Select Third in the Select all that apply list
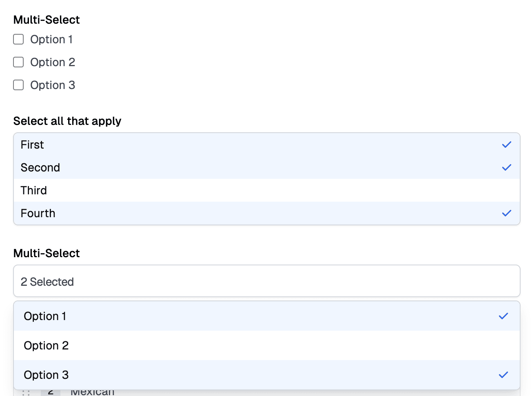This screenshot has width=532, height=396. tap(267, 190)
